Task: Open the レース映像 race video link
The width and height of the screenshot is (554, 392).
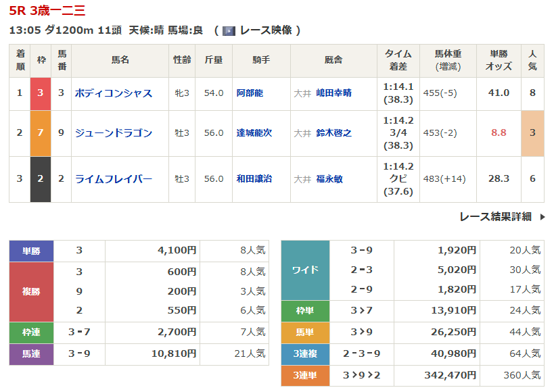Action: tap(264, 30)
